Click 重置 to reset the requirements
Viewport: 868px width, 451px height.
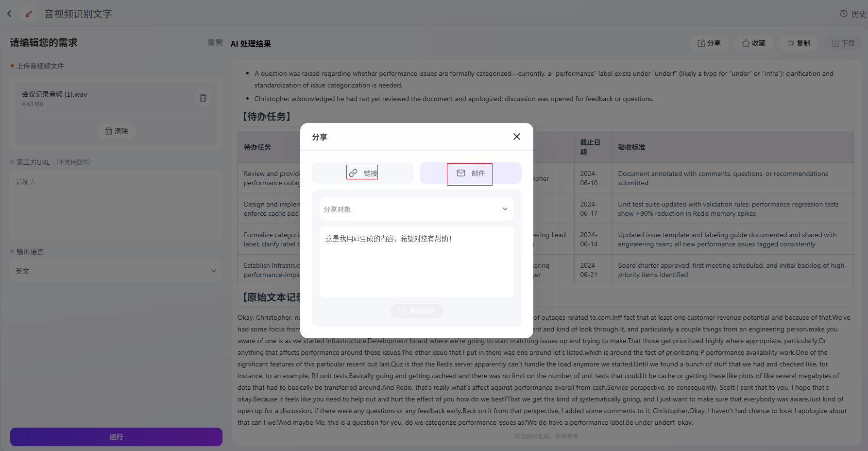pos(215,43)
